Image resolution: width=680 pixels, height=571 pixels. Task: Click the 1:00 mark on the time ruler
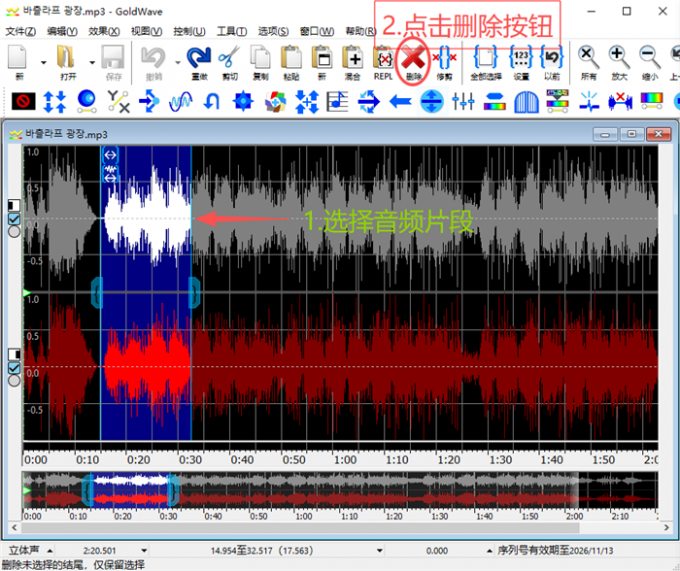point(346,460)
